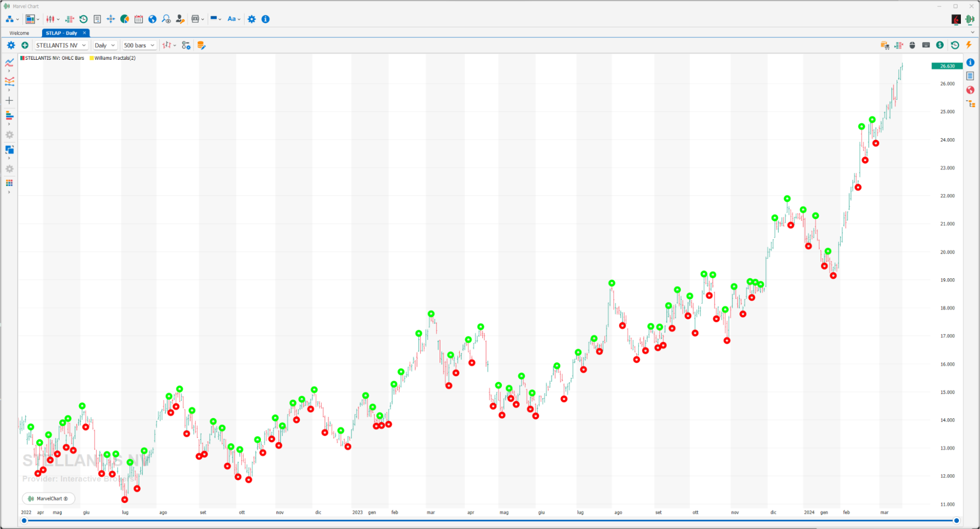
Task: Click the user key account icon
Action: (x=180, y=19)
